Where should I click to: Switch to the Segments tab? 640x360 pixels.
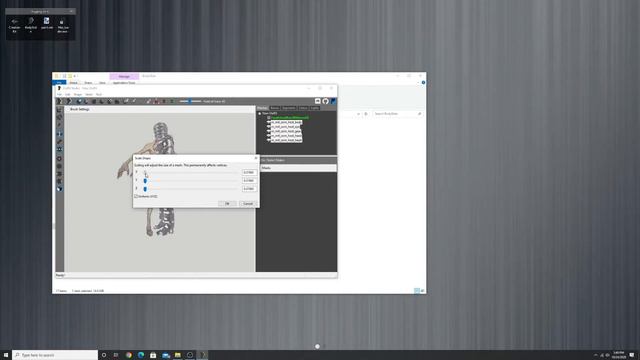(x=289, y=108)
